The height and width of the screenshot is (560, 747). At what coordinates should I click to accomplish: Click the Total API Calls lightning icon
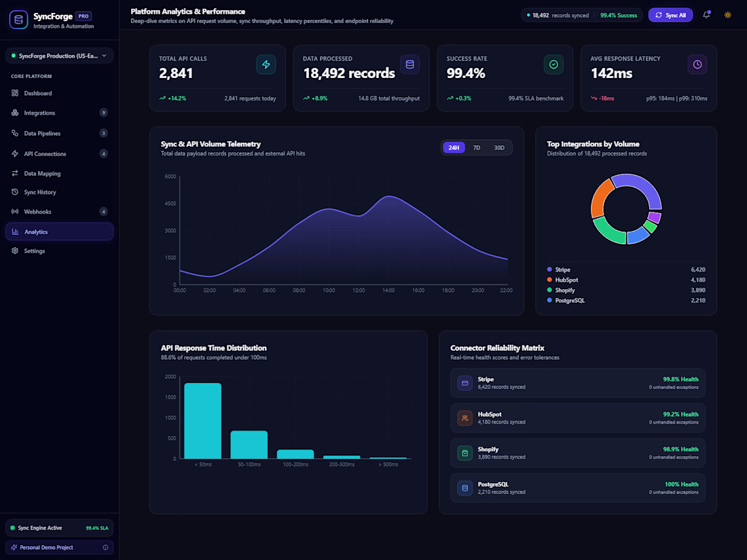(x=266, y=64)
